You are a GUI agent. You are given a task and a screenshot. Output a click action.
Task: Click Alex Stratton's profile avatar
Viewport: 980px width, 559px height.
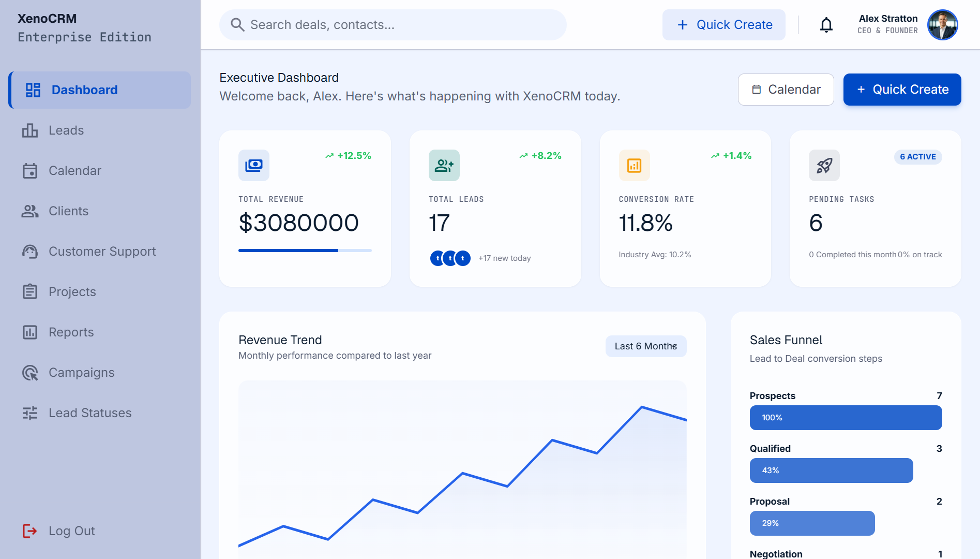pos(943,25)
